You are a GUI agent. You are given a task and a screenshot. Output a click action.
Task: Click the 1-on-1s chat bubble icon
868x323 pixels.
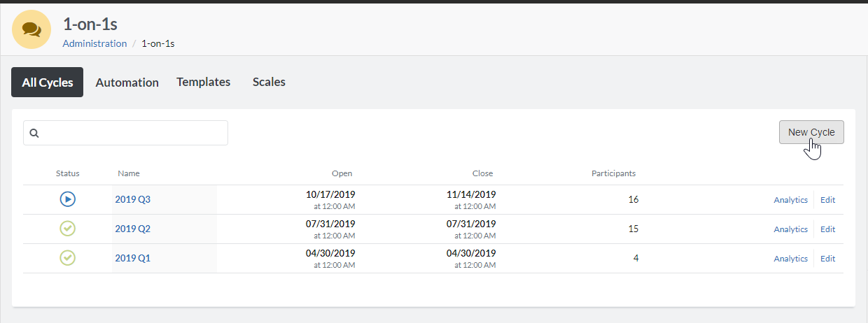click(x=31, y=29)
